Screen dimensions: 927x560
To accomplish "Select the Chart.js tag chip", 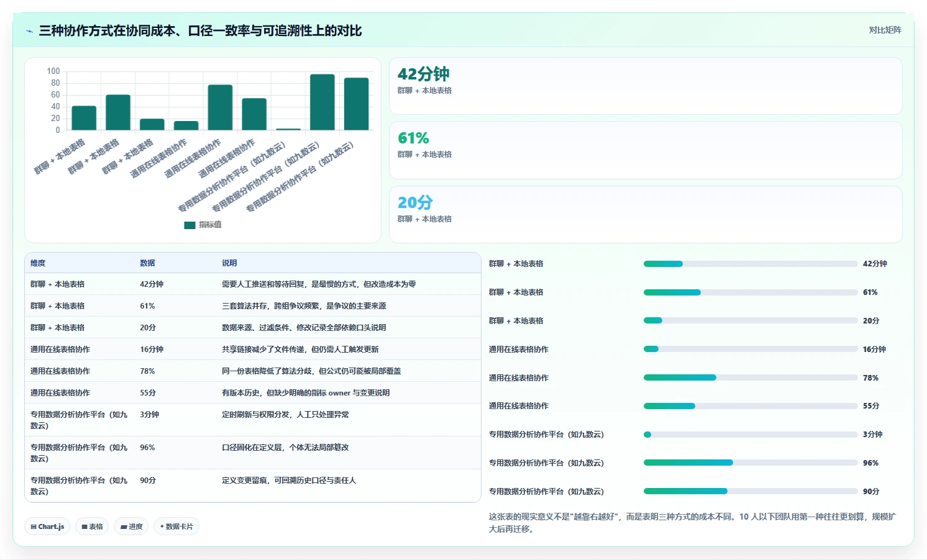I will click(47, 526).
